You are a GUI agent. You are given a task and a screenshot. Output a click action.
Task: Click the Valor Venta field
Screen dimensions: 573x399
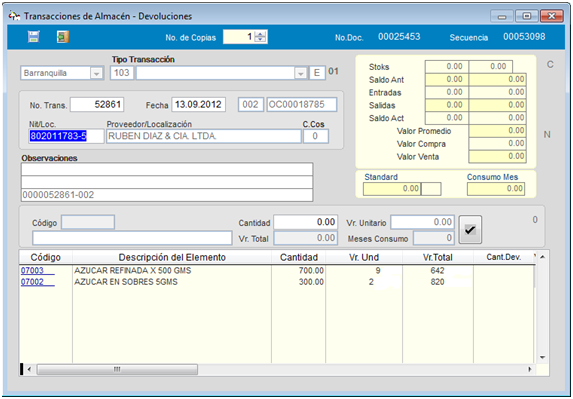(497, 156)
